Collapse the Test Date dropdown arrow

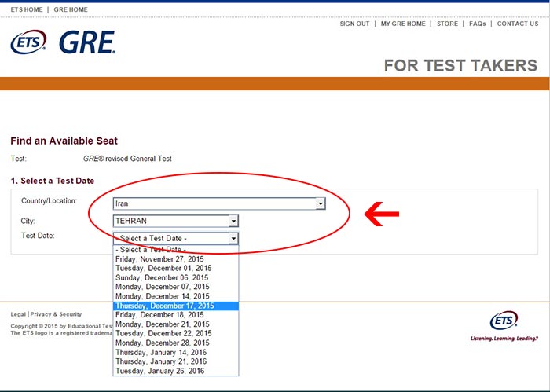point(233,239)
